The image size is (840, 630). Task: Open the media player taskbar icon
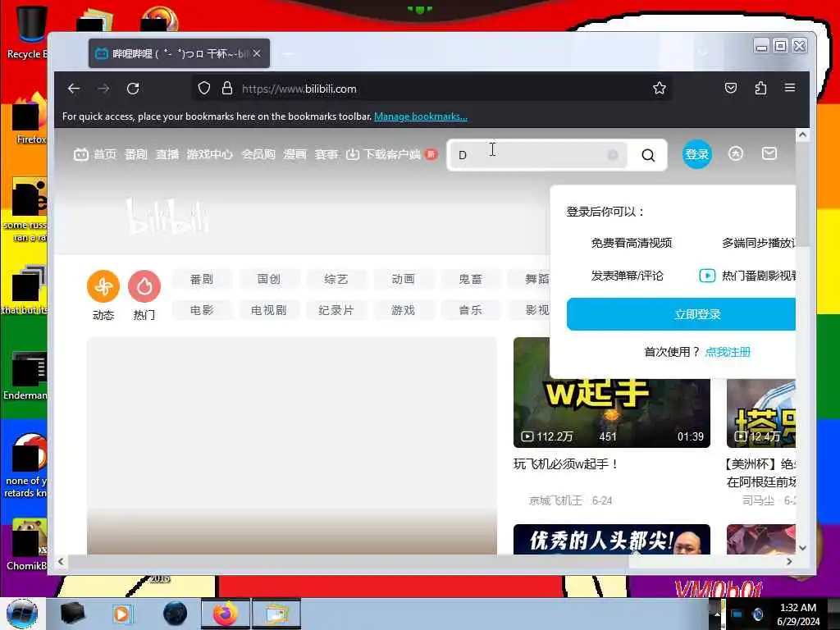[121, 614]
